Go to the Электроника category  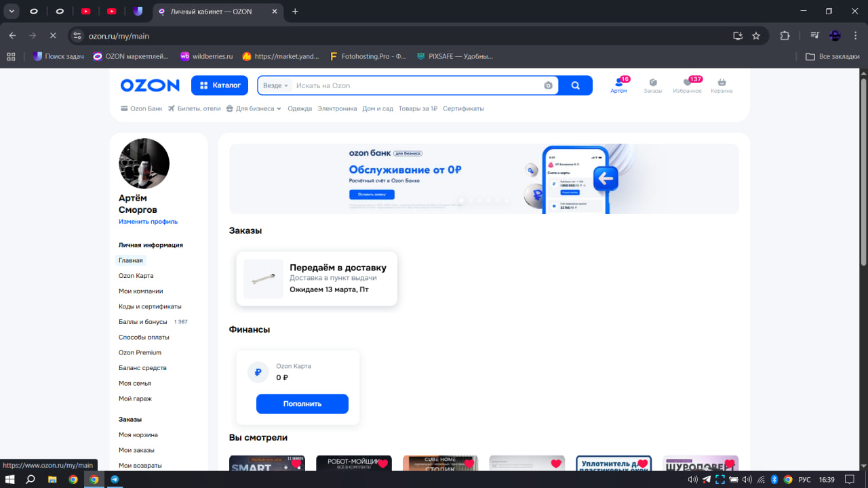point(337,108)
